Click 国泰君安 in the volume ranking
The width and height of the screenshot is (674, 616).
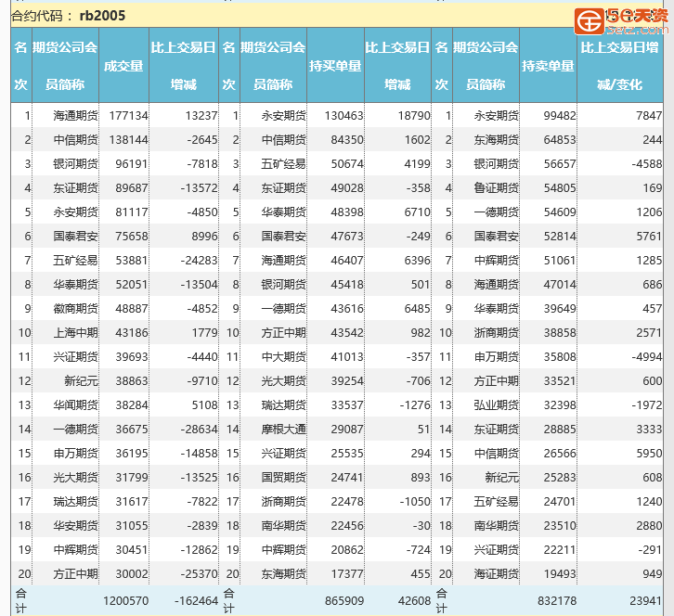click(75, 236)
